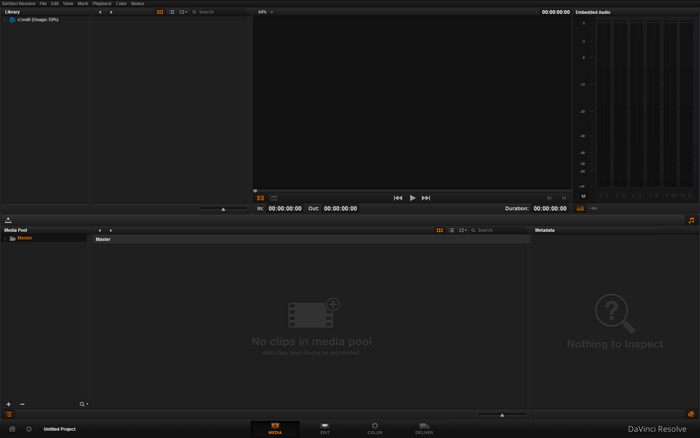Click the Media Pool search field

pos(499,230)
